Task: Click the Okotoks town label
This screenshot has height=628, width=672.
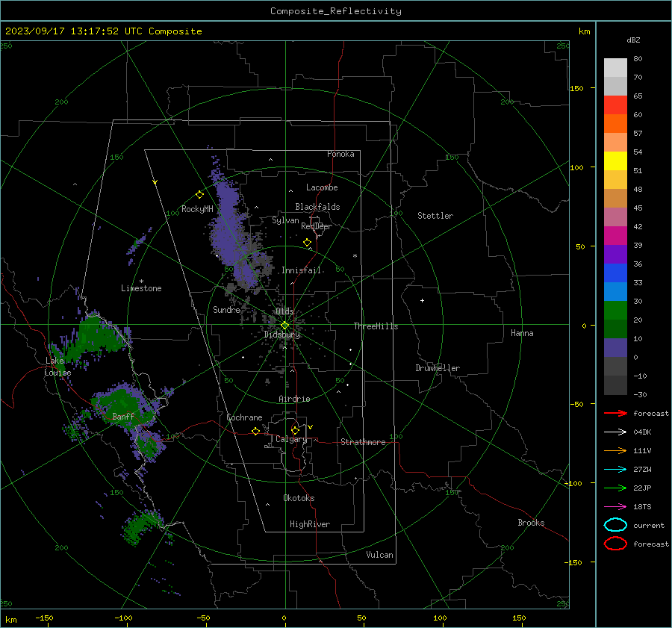Action: (299, 498)
